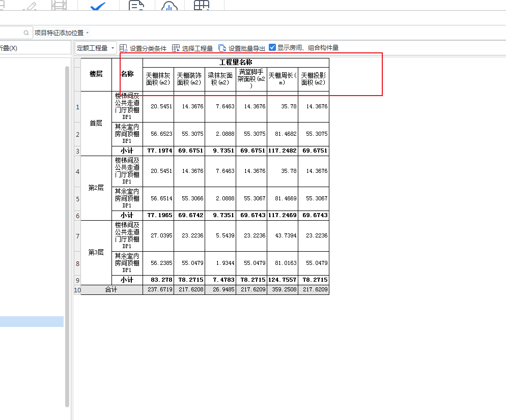Select 满堂脚手架面积(m2) column header

point(251,79)
